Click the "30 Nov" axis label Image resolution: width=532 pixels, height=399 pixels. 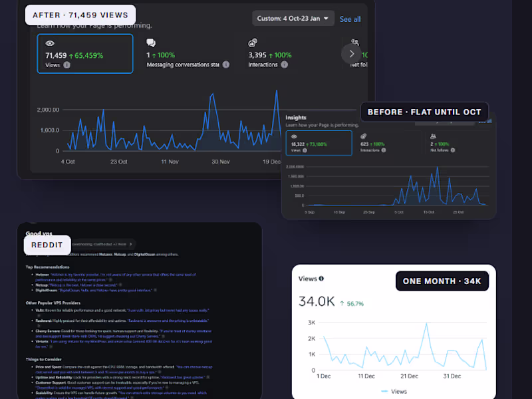tap(221, 162)
